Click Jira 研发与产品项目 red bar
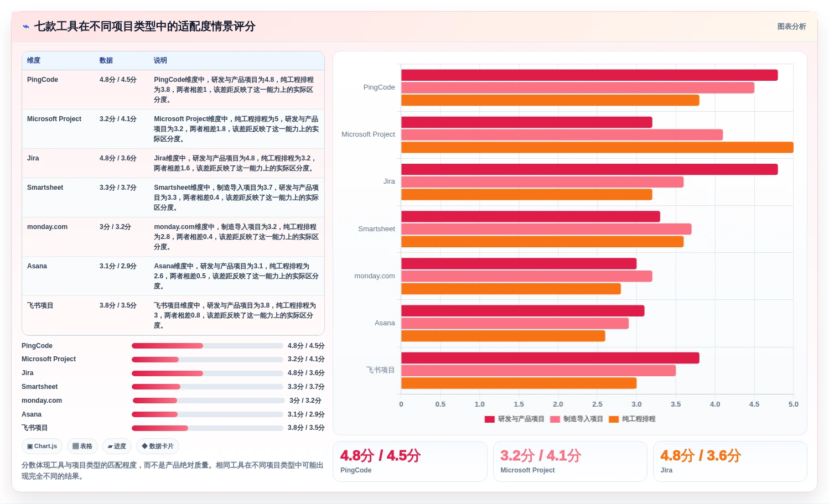Viewport: 829px width, 504px height. 589,169
